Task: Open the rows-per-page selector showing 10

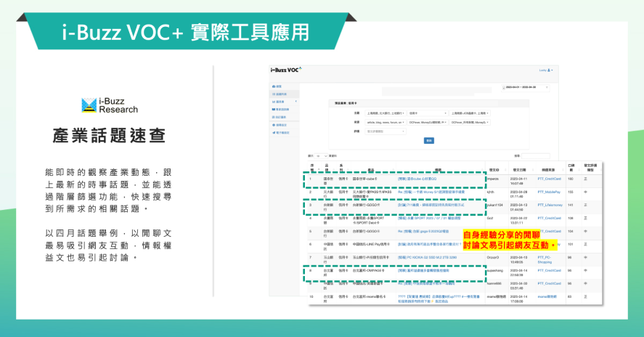Action: pos(321,156)
